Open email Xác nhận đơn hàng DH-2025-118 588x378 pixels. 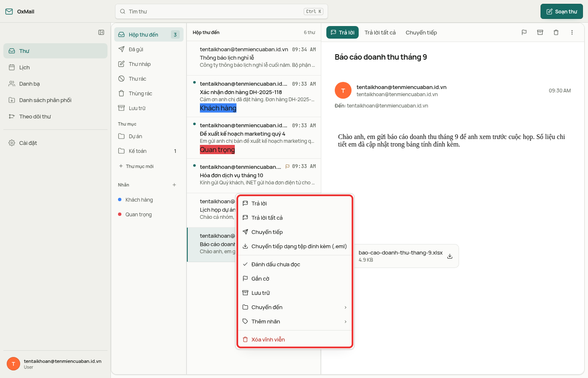click(x=254, y=96)
